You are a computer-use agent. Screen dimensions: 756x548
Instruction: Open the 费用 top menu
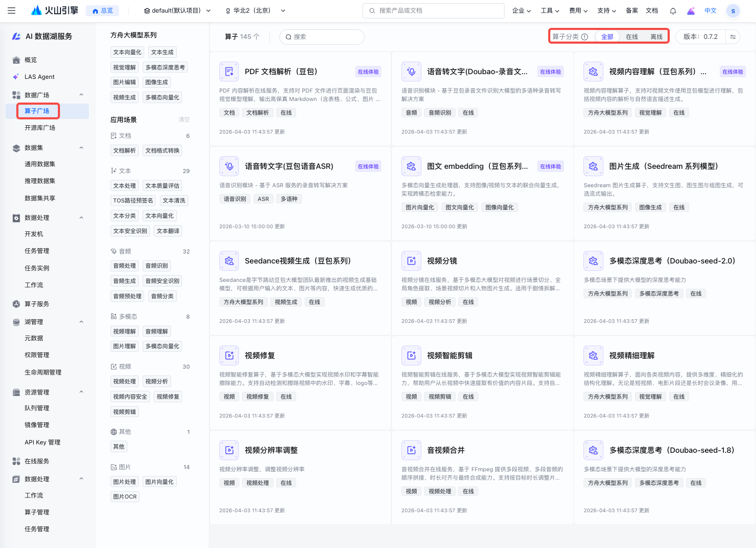pos(578,11)
